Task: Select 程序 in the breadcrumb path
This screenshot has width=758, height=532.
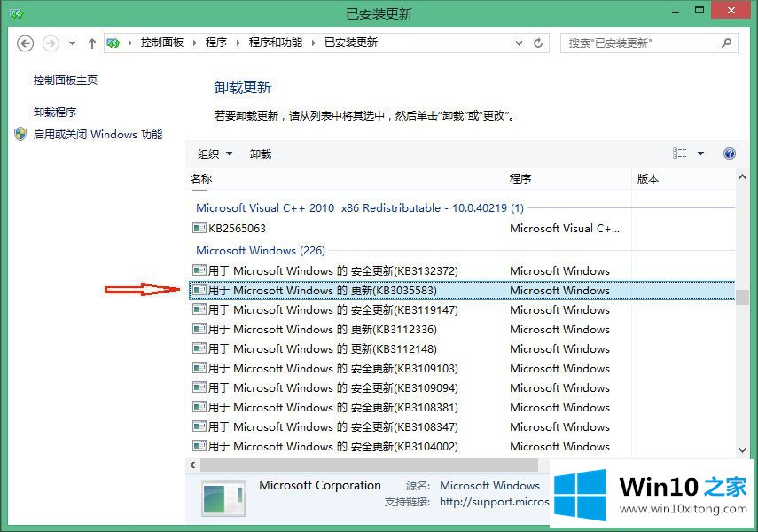Action: click(216, 43)
